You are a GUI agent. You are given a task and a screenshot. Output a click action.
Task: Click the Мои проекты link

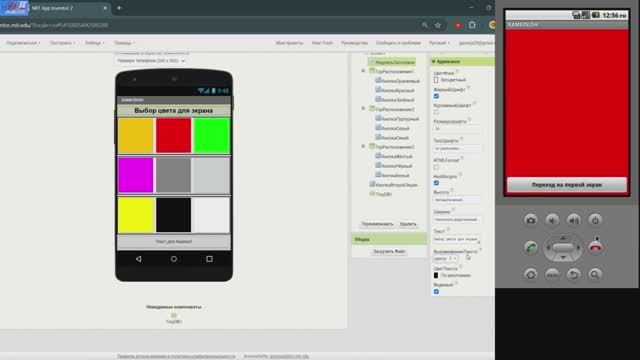pyautogui.click(x=289, y=43)
